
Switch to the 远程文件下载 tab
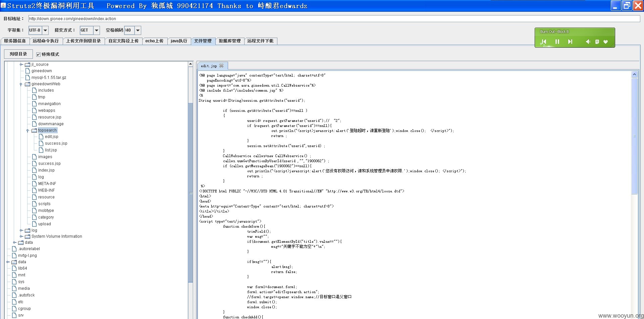pos(260,41)
